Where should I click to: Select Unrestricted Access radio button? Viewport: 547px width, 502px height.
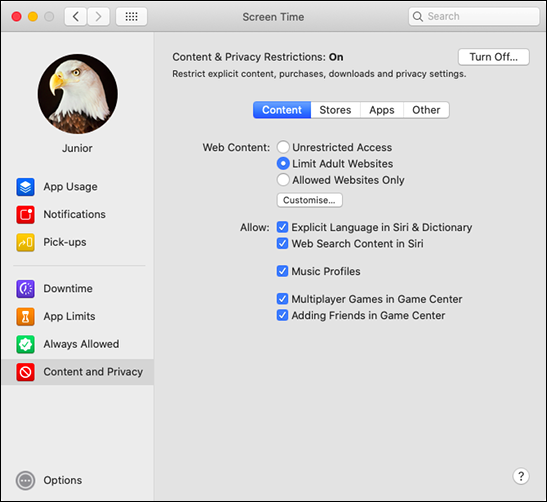pyautogui.click(x=283, y=147)
